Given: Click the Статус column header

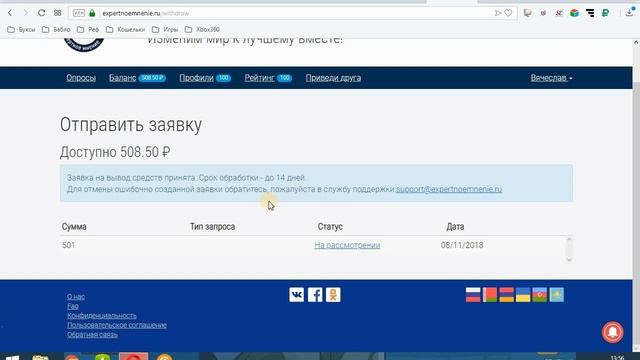Looking at the screenshot, I should [330, 227].
